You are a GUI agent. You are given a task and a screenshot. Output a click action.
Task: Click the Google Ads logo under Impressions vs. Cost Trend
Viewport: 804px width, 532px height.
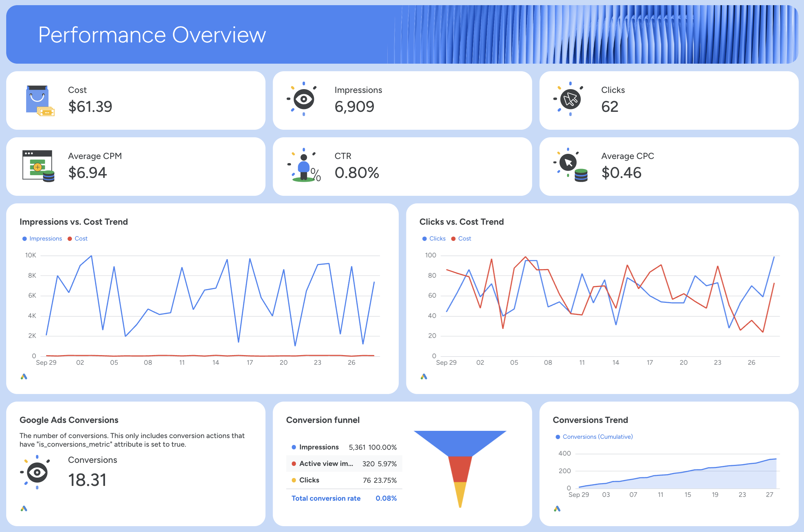pos(23,376)
